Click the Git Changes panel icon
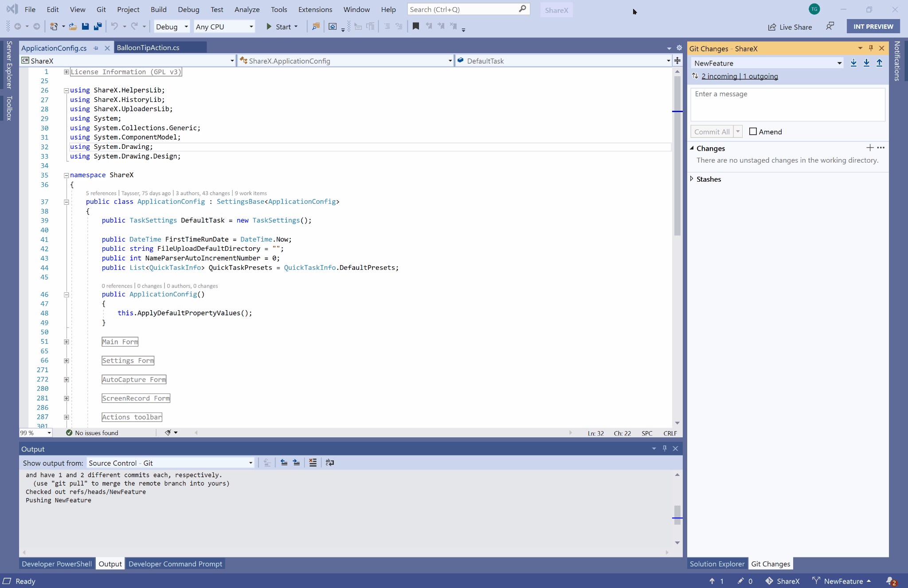The height and width of the screenshot is (588, 908). coord(771,564)
